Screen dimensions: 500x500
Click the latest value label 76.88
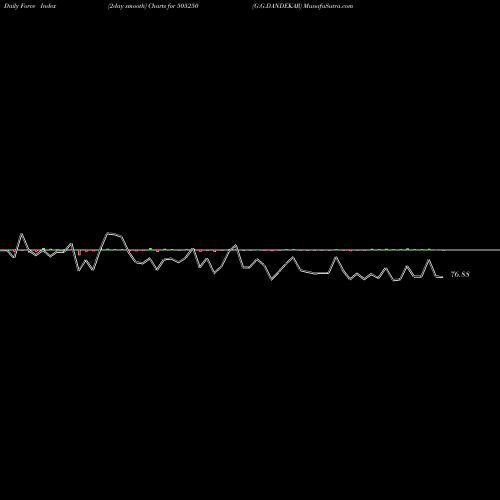(460, 274)
